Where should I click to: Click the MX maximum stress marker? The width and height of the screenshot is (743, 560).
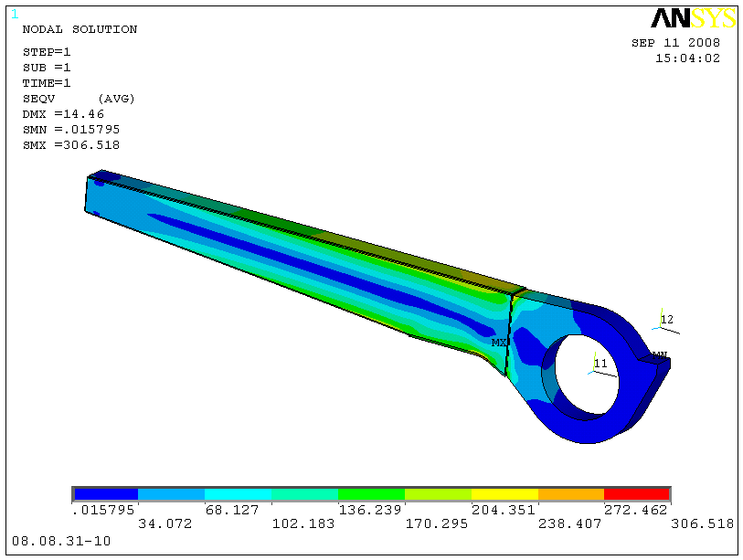pyautogui.click(x=499, y=343)
